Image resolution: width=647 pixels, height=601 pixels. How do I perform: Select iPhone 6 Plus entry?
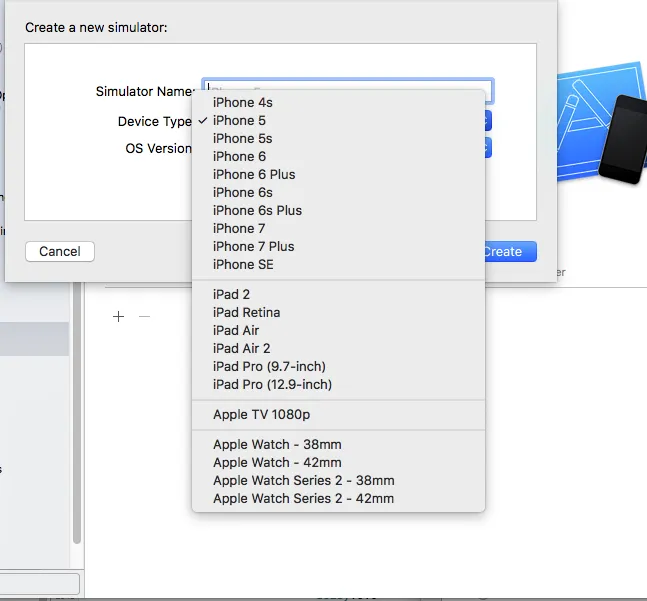338,174
